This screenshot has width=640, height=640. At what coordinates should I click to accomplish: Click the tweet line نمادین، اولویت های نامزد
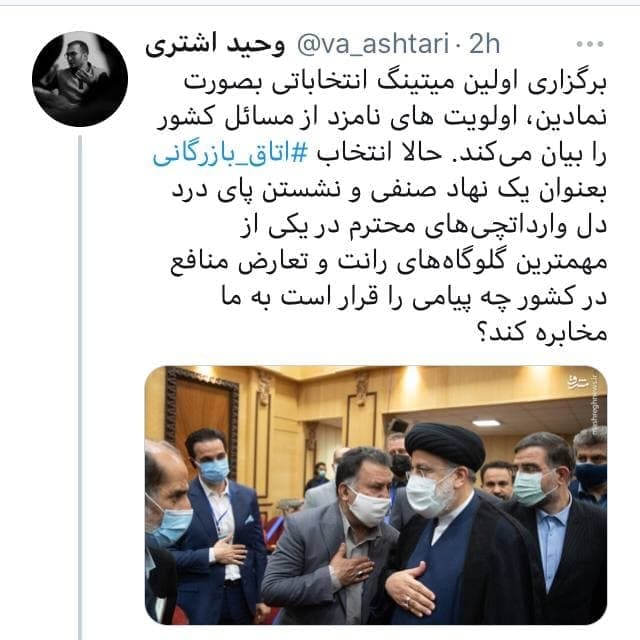pyautogui.click(x=382, y=118)
